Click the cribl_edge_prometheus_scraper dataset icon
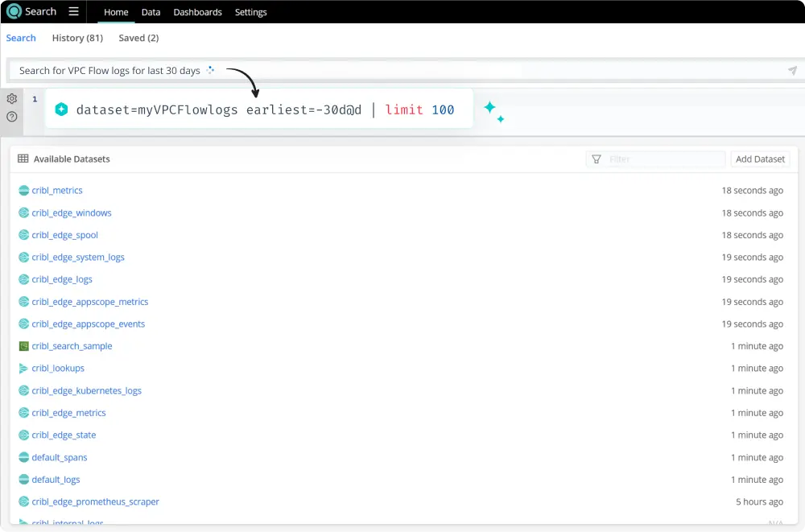This screenshot has width=805, height=532. 23,501
